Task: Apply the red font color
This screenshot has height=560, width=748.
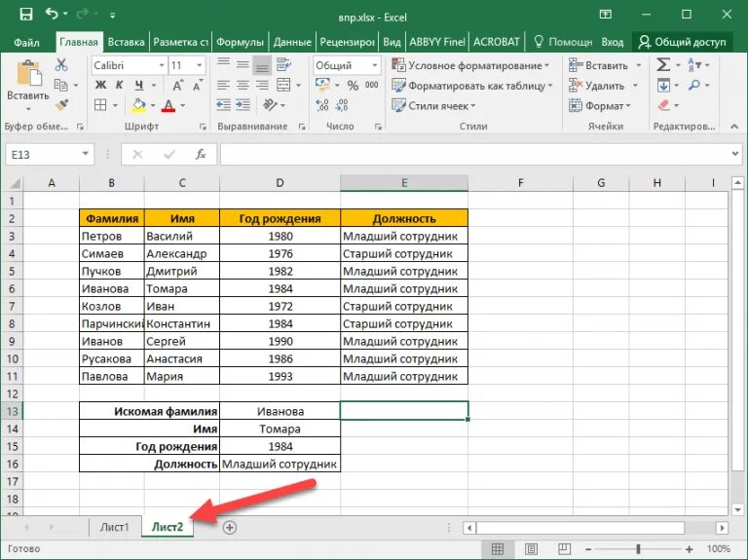Action: tap(168, 105)
